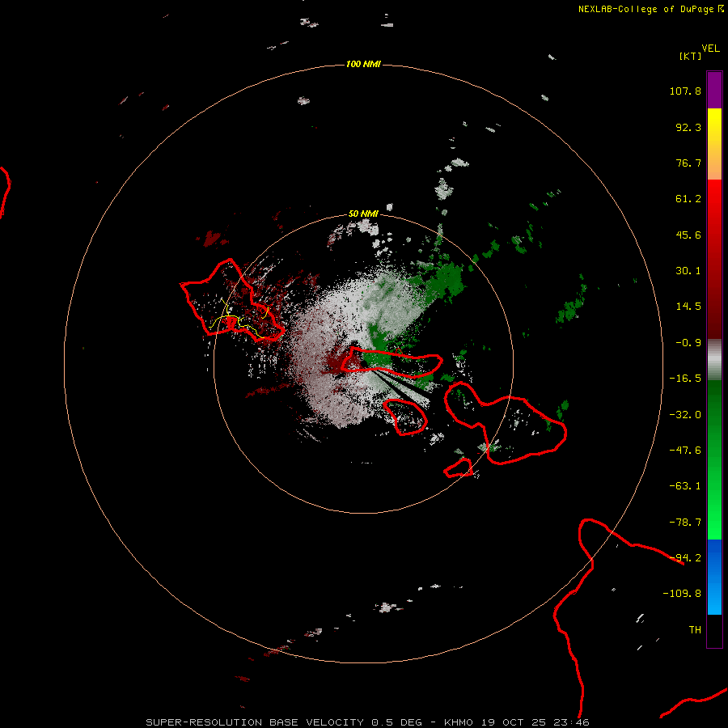Click the -109.8 velocity scale value
This screenshot has width=728, height=728.
click(x=682, y=594)
